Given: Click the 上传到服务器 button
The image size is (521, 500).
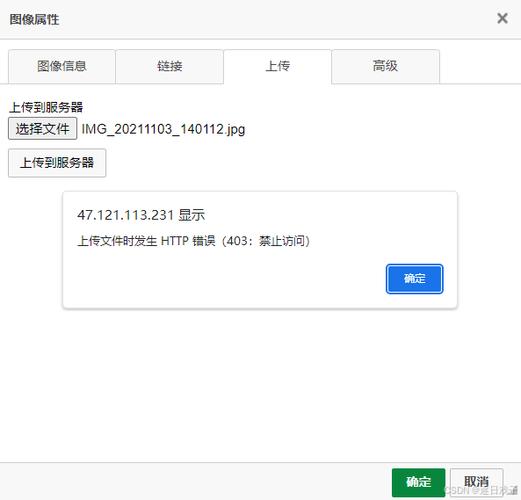Looking at the screenshot, I should (x=57, y=163).
